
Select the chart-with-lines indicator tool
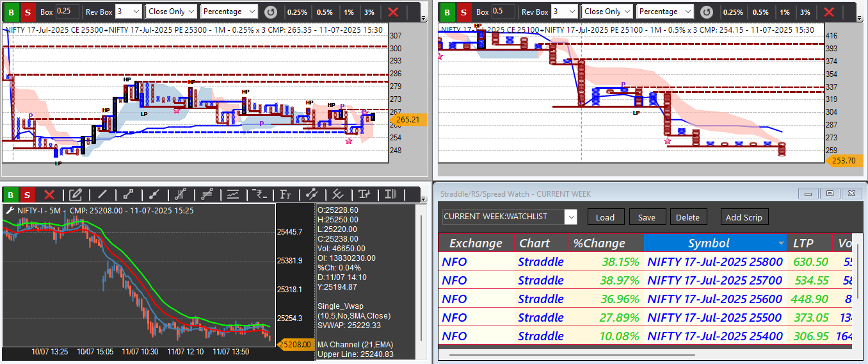click(233, 195)
